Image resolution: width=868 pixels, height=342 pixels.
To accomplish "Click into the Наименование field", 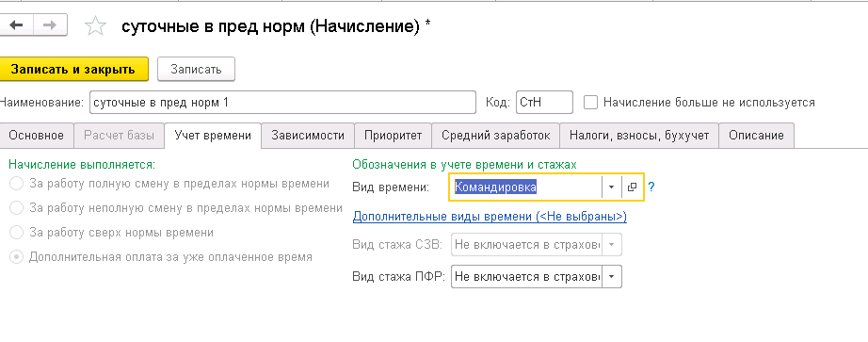I will coord(282,103).
